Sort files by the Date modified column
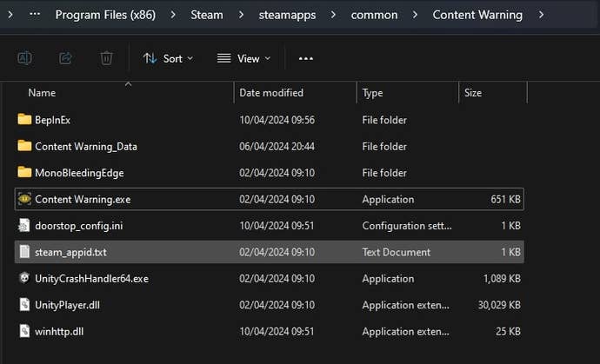Viewport: 600px width, 364px height. click(x=271, y=93)
